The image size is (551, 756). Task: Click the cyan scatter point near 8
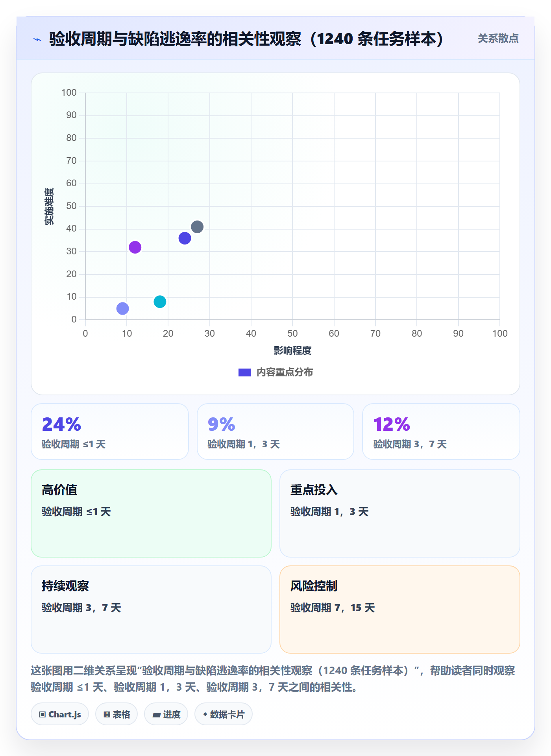point(160,302)
